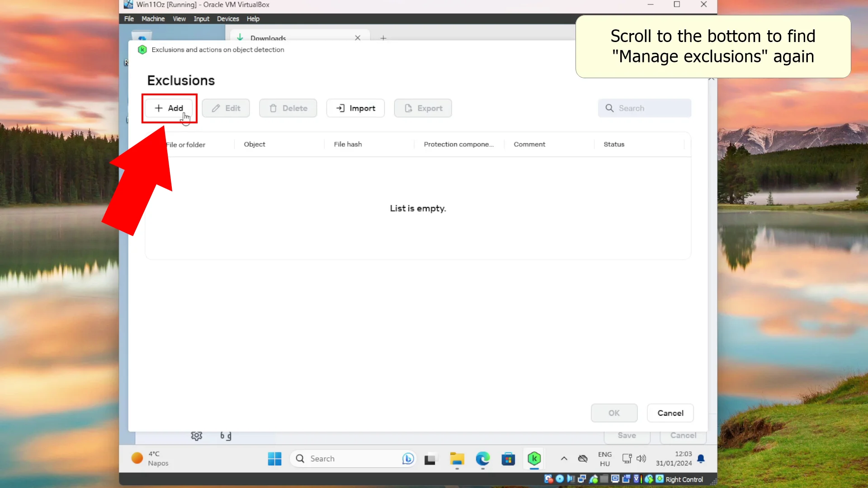
Task: Cancel the Exclusions dialog
Action: click(x=670, y=413)
